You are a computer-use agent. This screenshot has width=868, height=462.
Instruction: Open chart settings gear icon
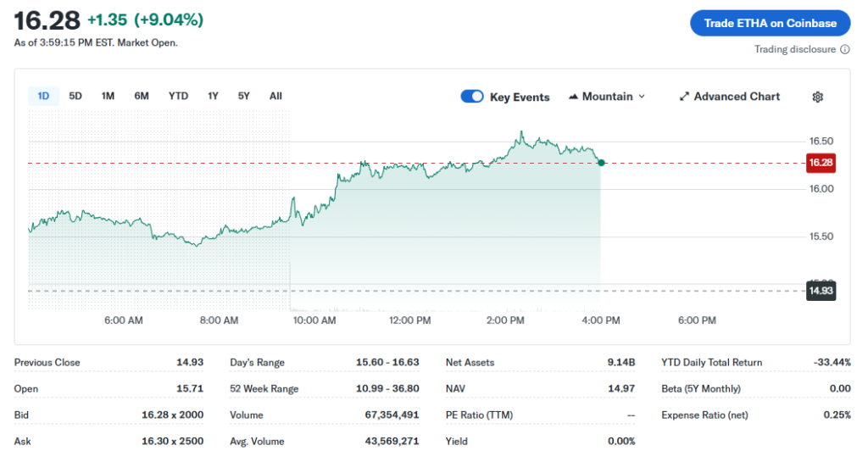point(817,97)
